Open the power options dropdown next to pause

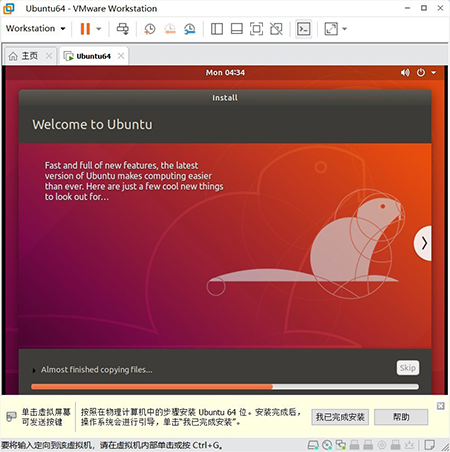(99, 29)
